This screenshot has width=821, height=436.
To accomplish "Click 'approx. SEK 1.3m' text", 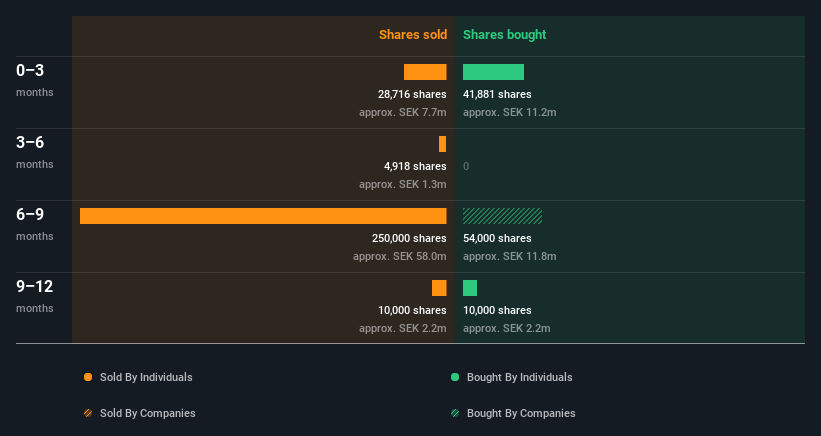I will coord(403,184).
